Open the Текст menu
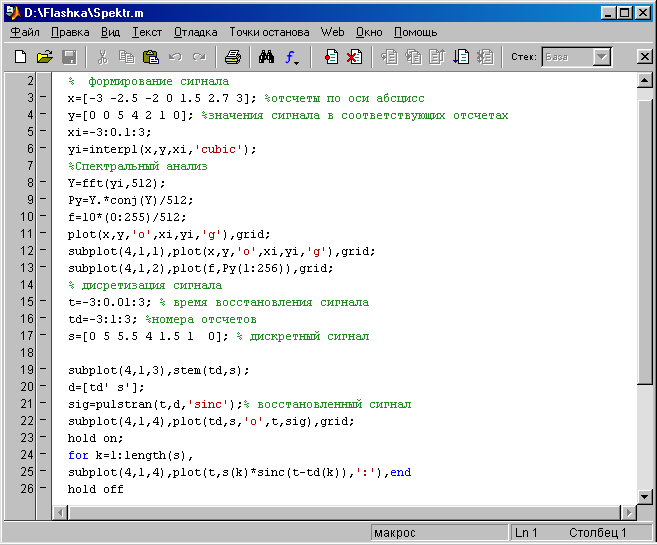Viewport: 657px width, 545px height. [147, 32]
